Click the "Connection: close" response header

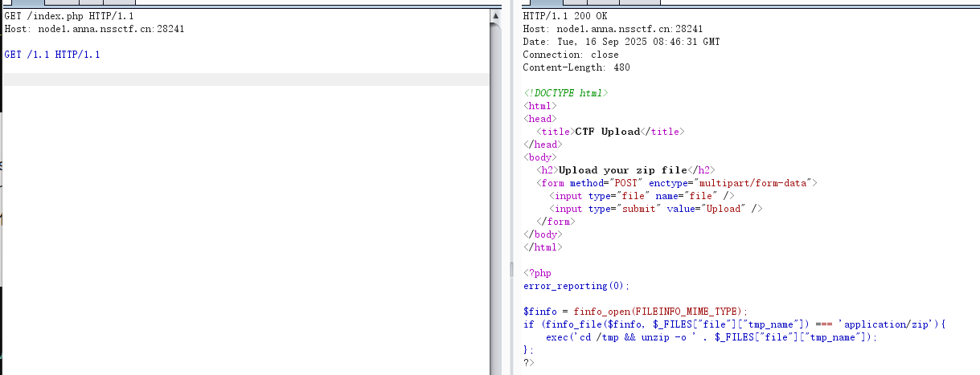pyautogui.click(x=571, y=55)
